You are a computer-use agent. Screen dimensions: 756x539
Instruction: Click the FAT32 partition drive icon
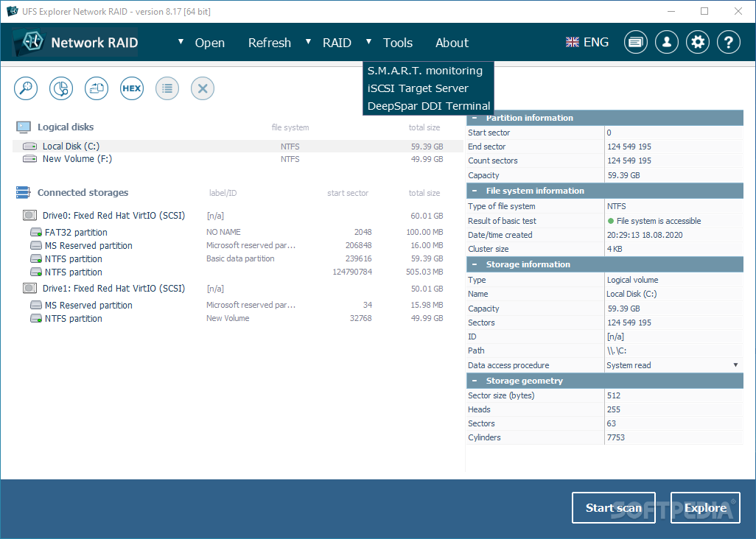point(36,232)
